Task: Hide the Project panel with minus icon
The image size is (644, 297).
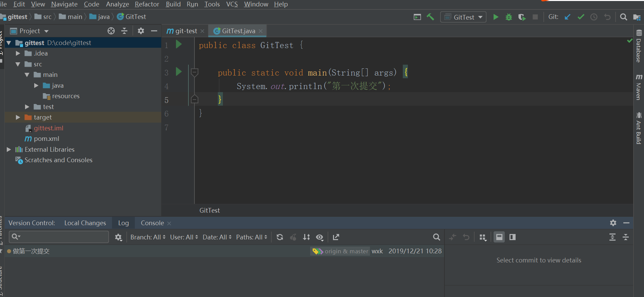Action: [x=154, y=31]
